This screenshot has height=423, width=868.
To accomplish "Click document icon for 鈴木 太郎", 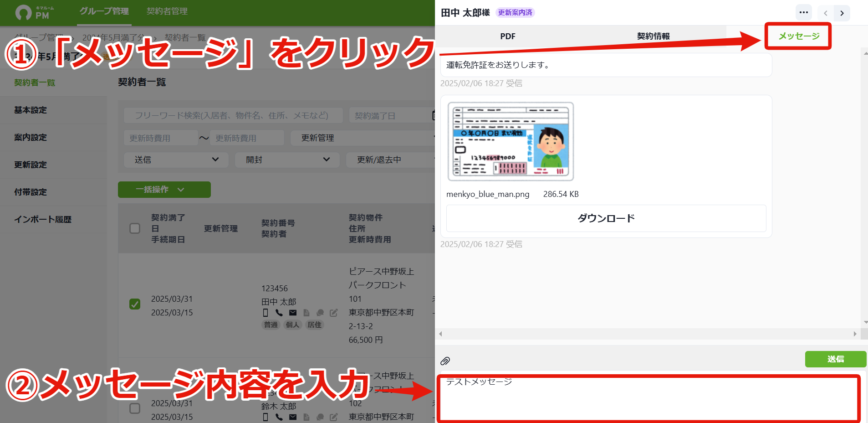I will tap(306, 417).
